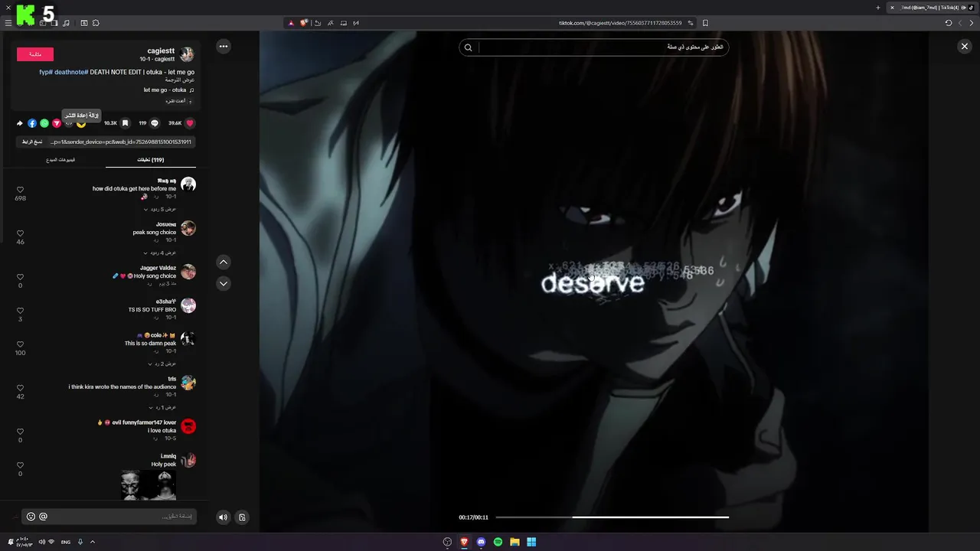Switch to the comments (119) tab
980x551 pixels.
[151, 160]
